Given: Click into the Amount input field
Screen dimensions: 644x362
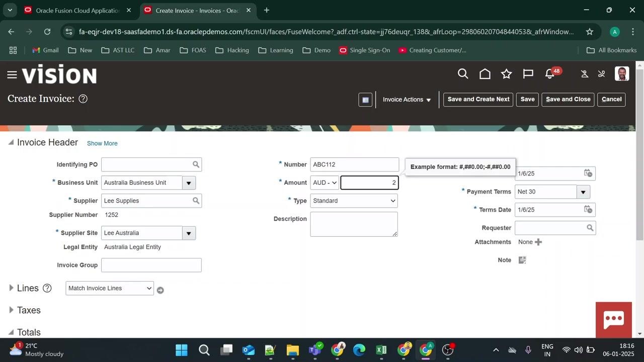Looking at the screenshot, I should (x=370, y=183).
